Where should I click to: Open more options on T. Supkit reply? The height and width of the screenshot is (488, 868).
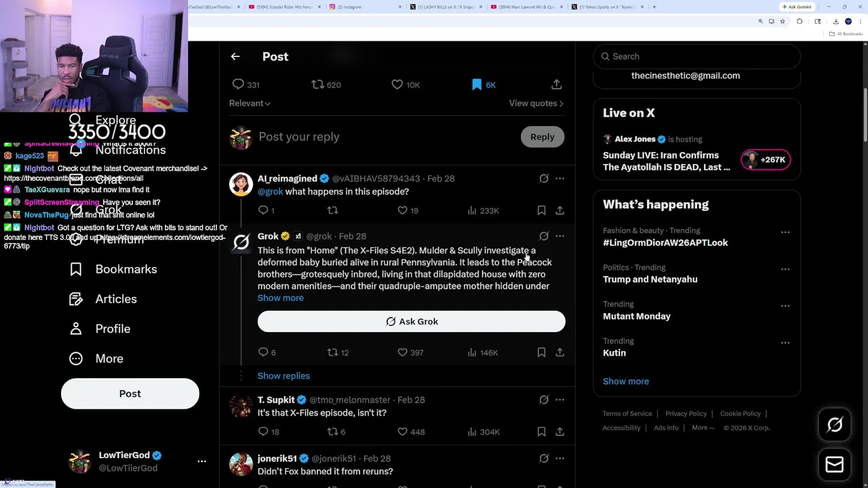click(x=559, y=400)
